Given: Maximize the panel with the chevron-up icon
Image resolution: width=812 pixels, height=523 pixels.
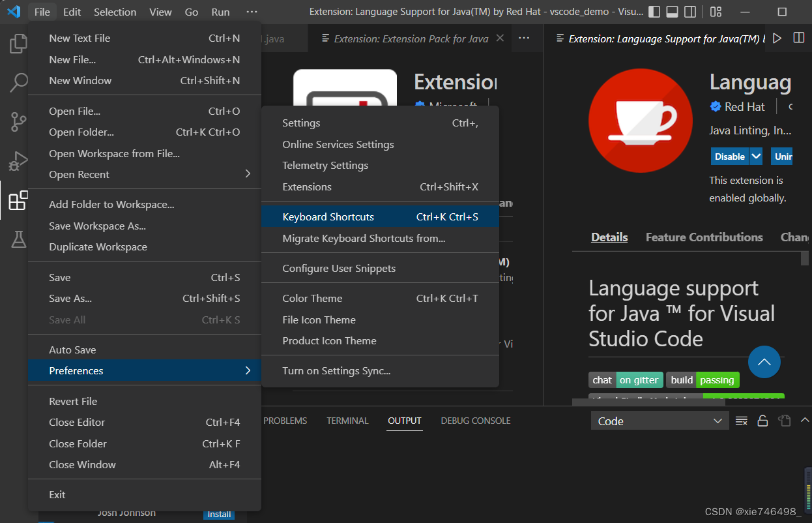Looking at the screenshot, I should [805, 421].
